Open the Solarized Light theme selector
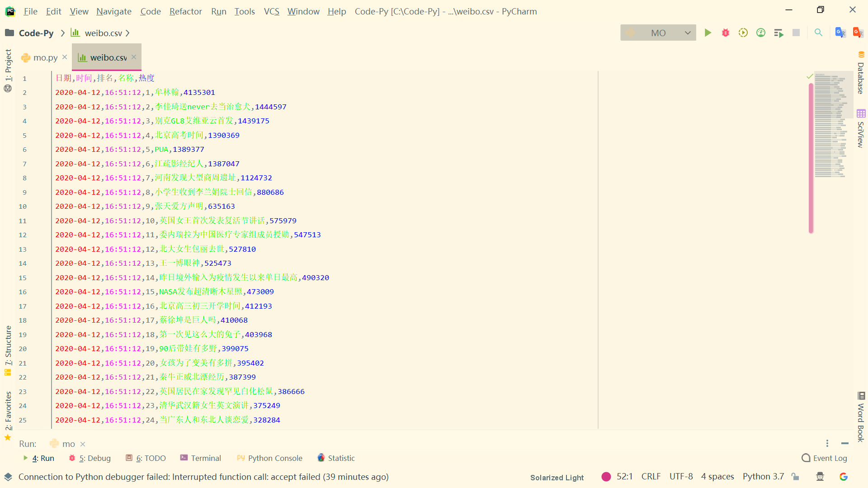The height and width of the screenshot is (488, 868). [557, 477]
